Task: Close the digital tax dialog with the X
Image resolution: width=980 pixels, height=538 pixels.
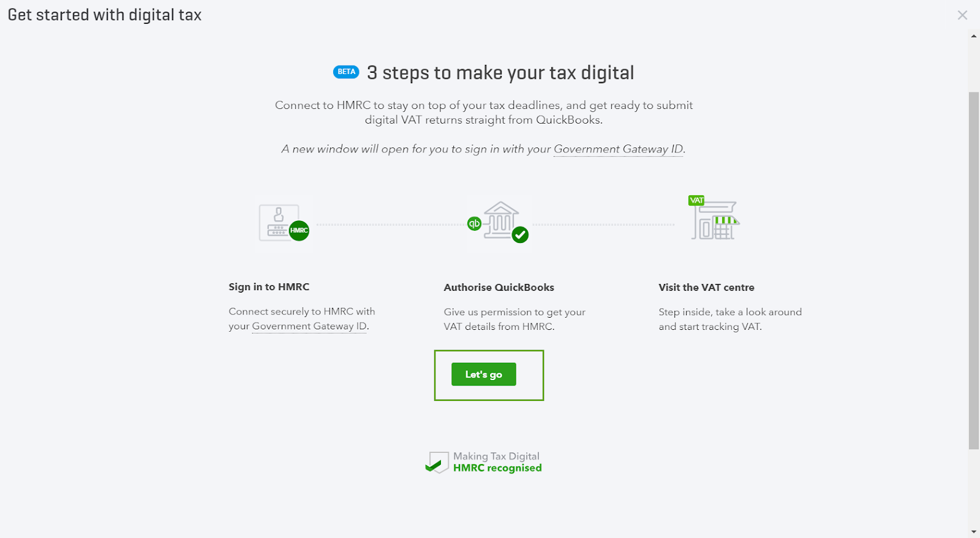Action: coord(962,15)
